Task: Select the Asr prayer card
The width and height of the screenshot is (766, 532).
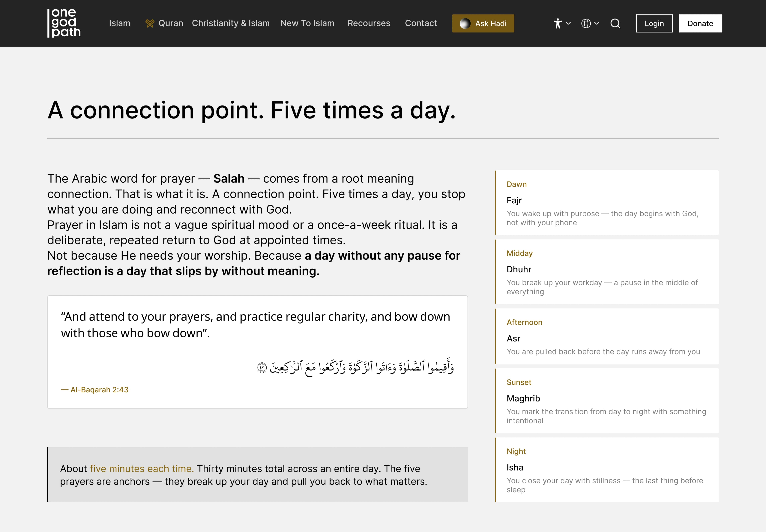Action: coord(607,336)
